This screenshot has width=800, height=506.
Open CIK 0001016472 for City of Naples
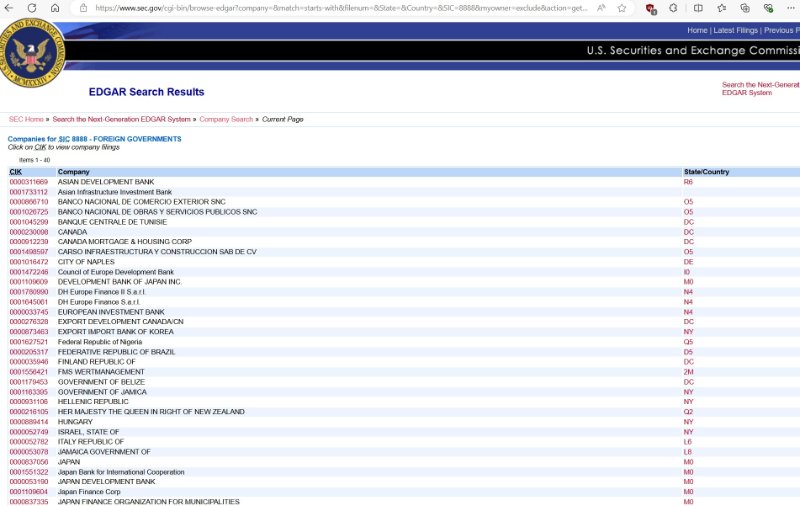point(29,262)
